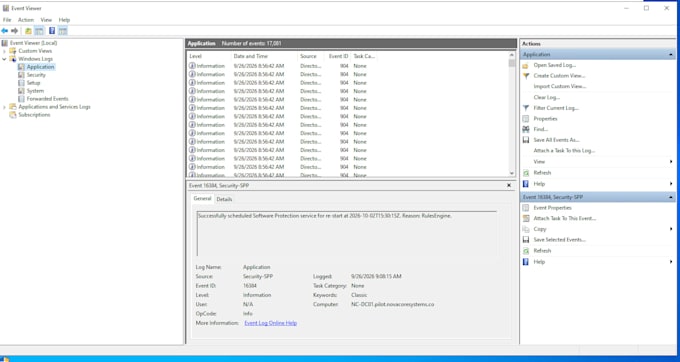Viewport: 680px width, 362px height.
Task: Collapse the Event 16384, Security-SPP actions section
Action: click(x=671, y=197)
